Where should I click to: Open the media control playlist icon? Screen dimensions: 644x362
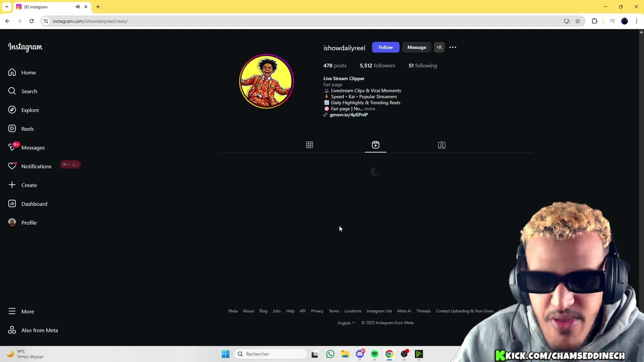click(x=612, y=21)
